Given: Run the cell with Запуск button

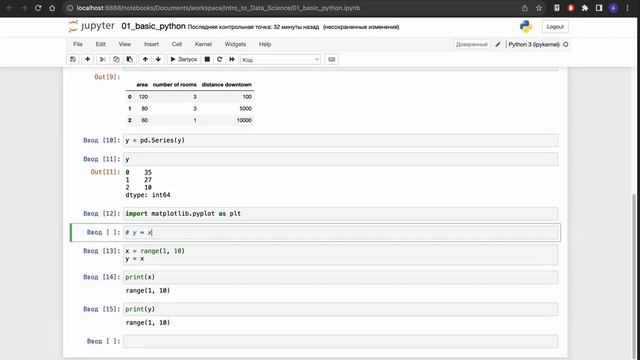Looking at the screenshot, I should pos(184,60).
